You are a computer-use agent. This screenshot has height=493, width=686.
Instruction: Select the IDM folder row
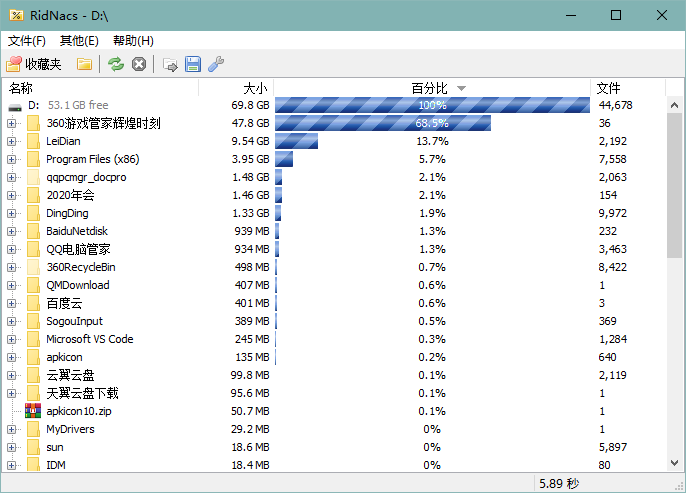334,465
